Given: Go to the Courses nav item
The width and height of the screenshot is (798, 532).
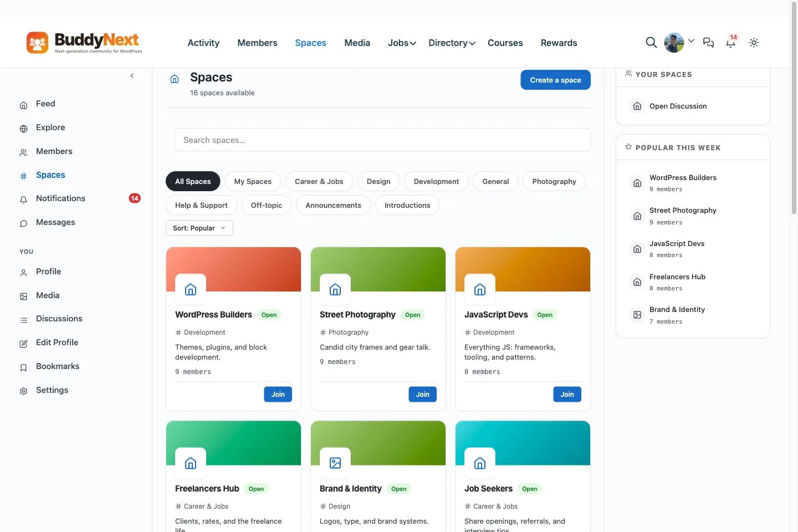Looking at the screenshot, I should (x=505, y=43).
